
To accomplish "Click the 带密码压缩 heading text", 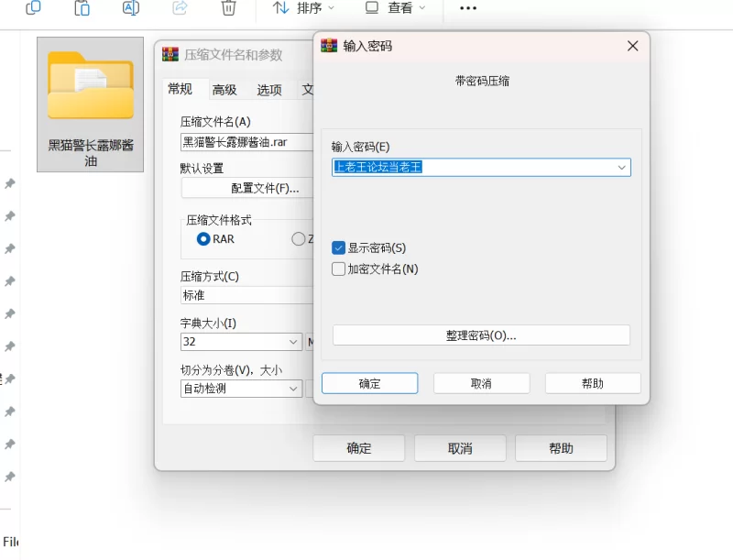I will (x=482, y=81).
